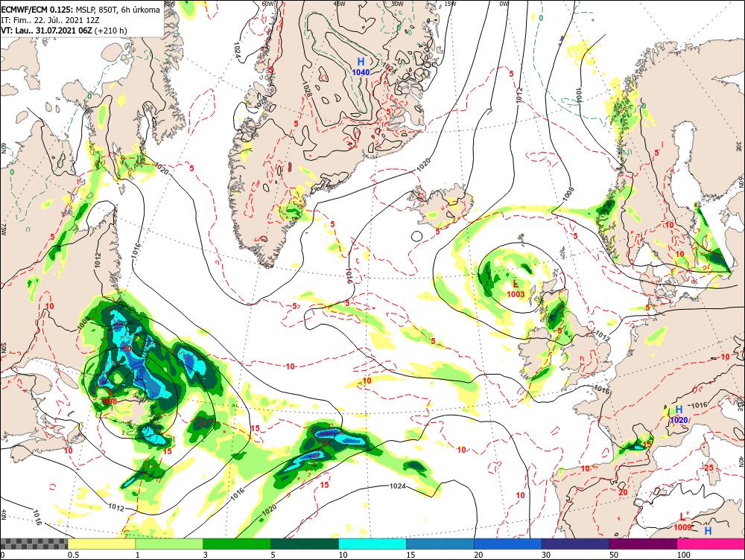Click the H 1040 high marker over Greenland
The image size is (745, 560).
pos(361,66)
